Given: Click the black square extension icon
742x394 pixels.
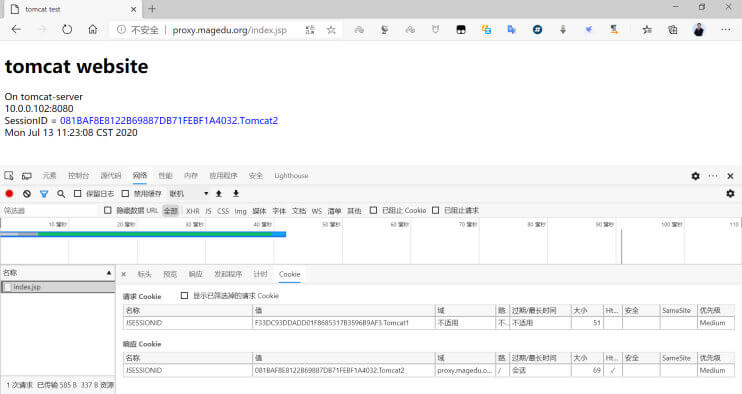Looking at the screenshot, I should [461, 30].
